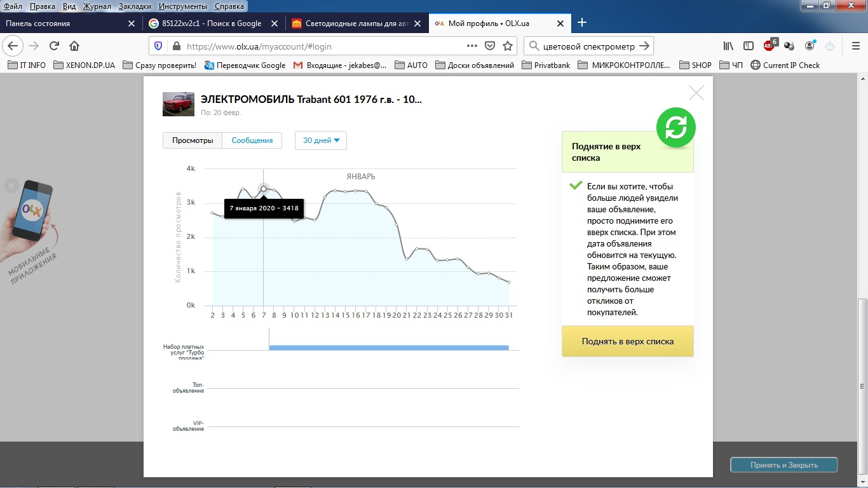Expand the 30 дней period dropdown

[x=321, y=140]
